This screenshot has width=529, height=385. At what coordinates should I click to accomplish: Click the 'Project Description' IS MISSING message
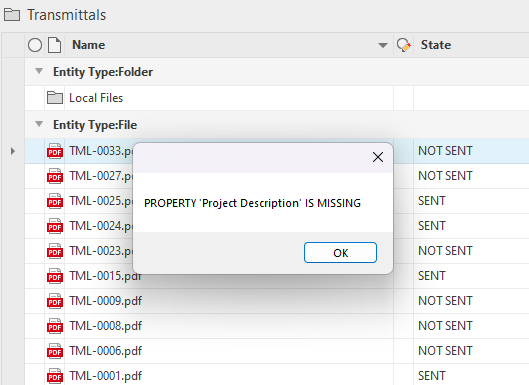[x=252, y=203]
